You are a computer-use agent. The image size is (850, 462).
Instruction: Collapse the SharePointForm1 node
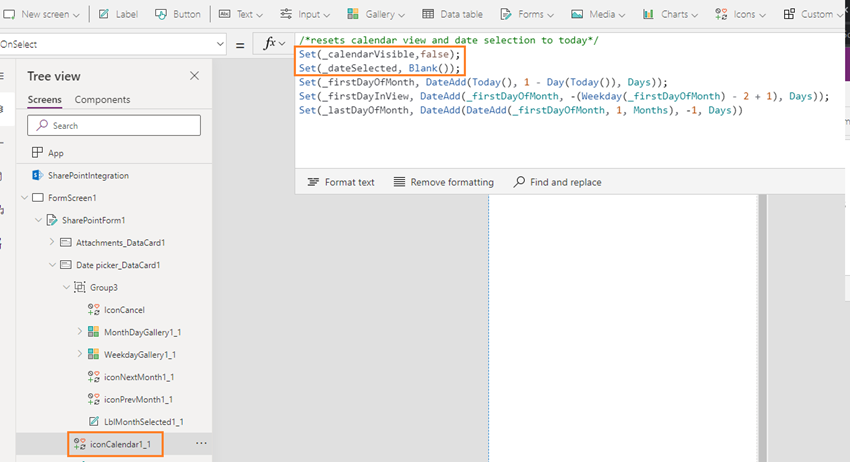38,220
